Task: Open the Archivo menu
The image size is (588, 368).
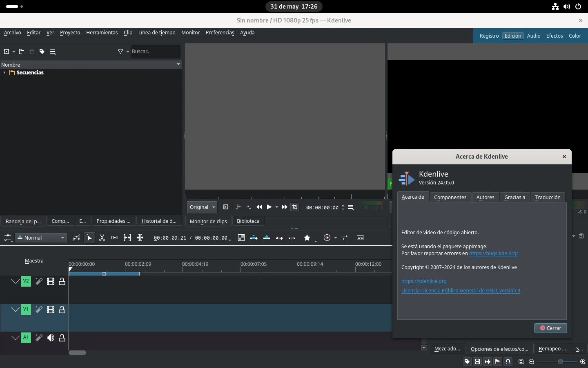Action: click(x=12, y=32)
